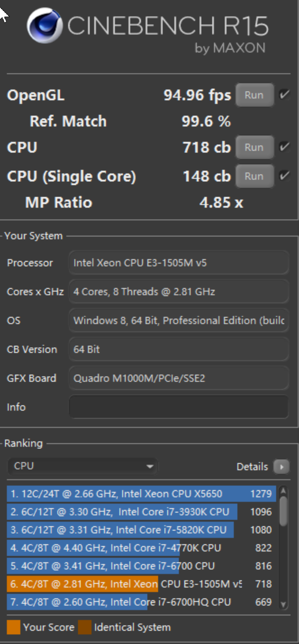
Task: Click into the Info text field
Action: pos(179,407)
